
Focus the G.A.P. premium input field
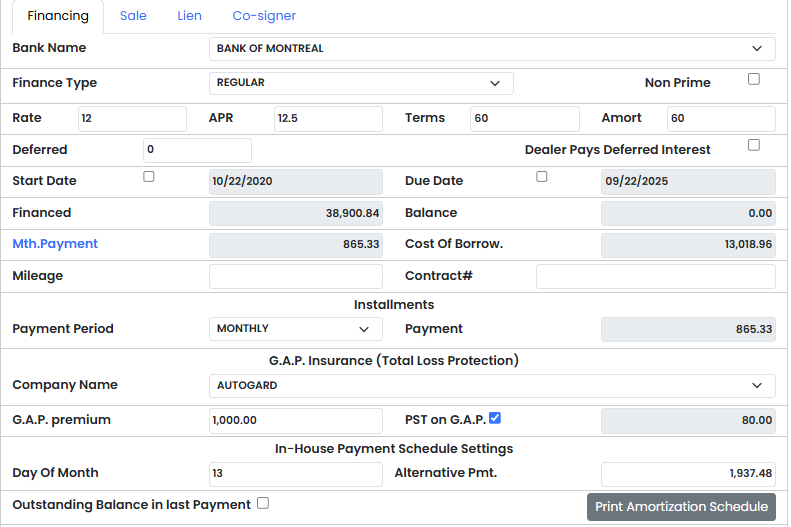pyautogui.click(x=296, y=421)
